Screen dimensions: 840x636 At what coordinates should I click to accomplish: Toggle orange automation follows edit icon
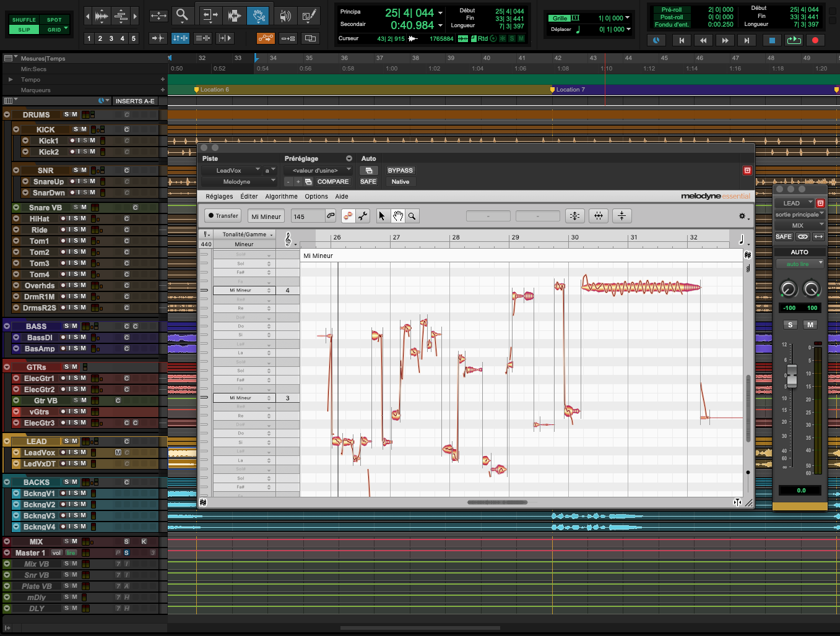pyautogui.click(x=266, y=38)
